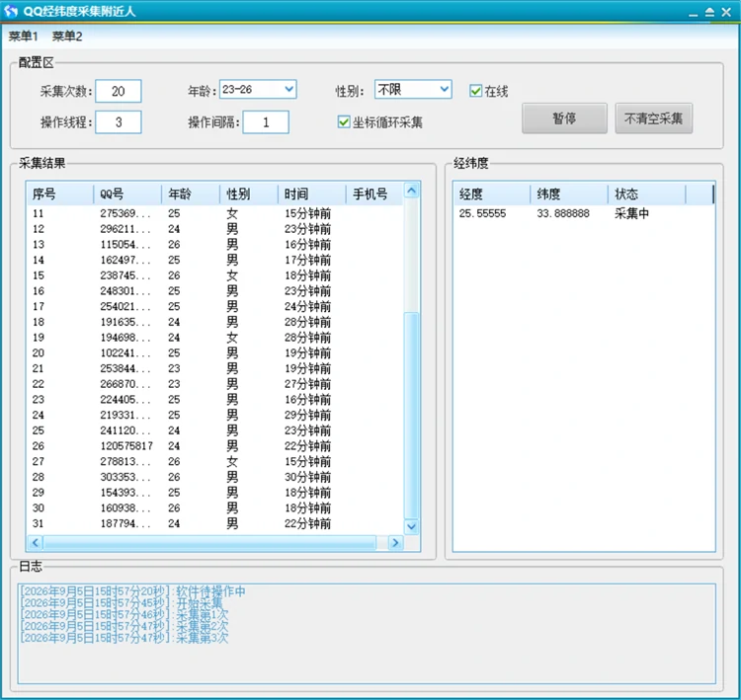Image resolution: width=741 pixels, height=700 pixels.
Task: Select row 16 with QQ 248301...
Action: coord(215,291)
